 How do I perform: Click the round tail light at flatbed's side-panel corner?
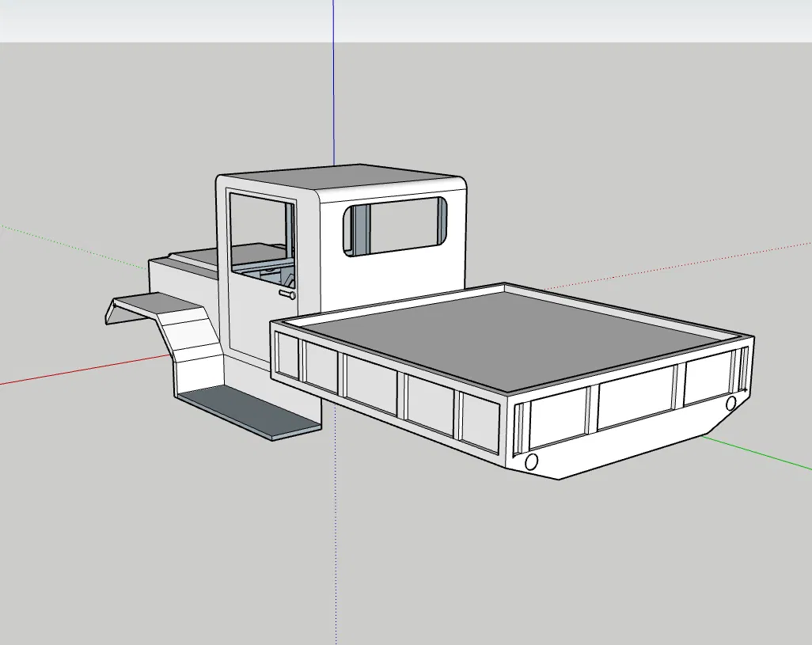coord(531,461)
